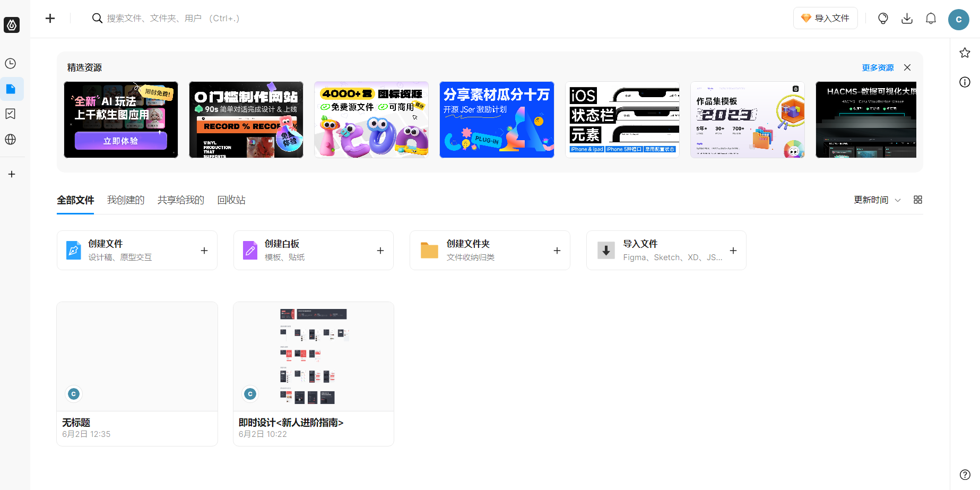Open recent files via clock sidebar icon
The height and width of the screenshot is (490, 980).
pyautogui.click(x=11, y=63)
